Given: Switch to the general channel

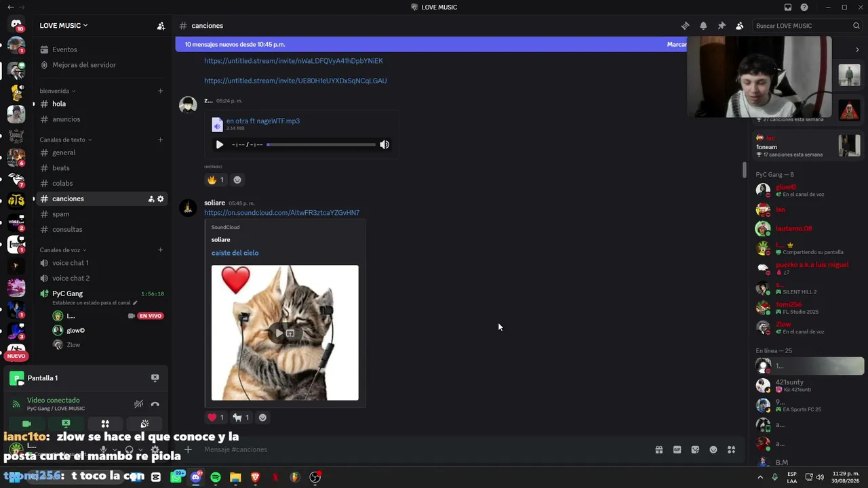Looking at the screenshot, I should [x=102, y=152].
